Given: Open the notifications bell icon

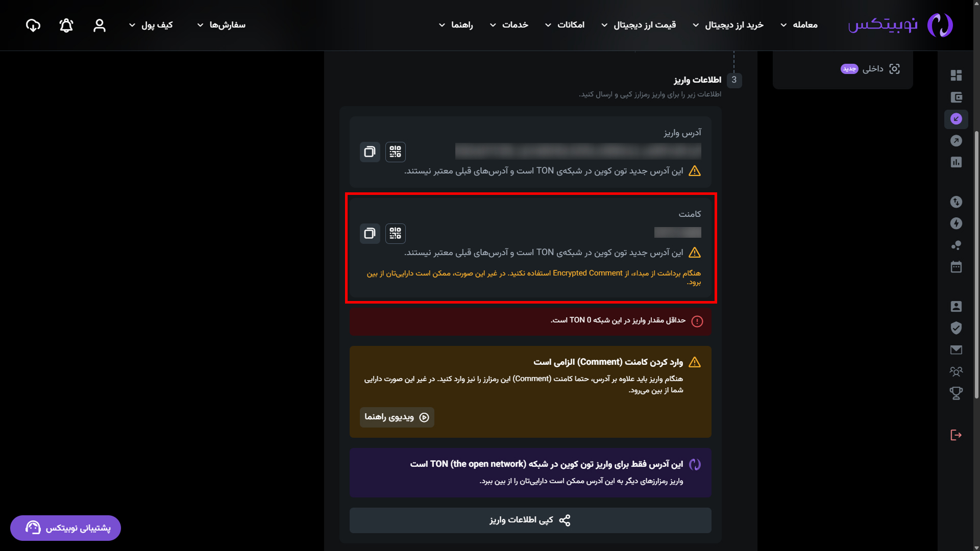Looking at the screenshot, I should point(66,25).
